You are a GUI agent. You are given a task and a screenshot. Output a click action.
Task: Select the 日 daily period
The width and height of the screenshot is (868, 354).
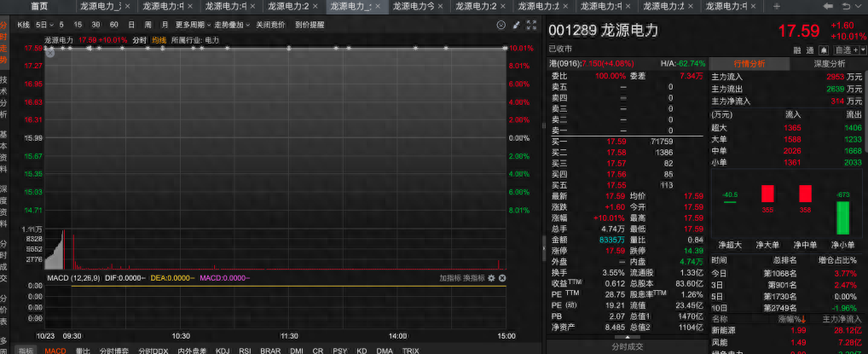click(131, 25)
